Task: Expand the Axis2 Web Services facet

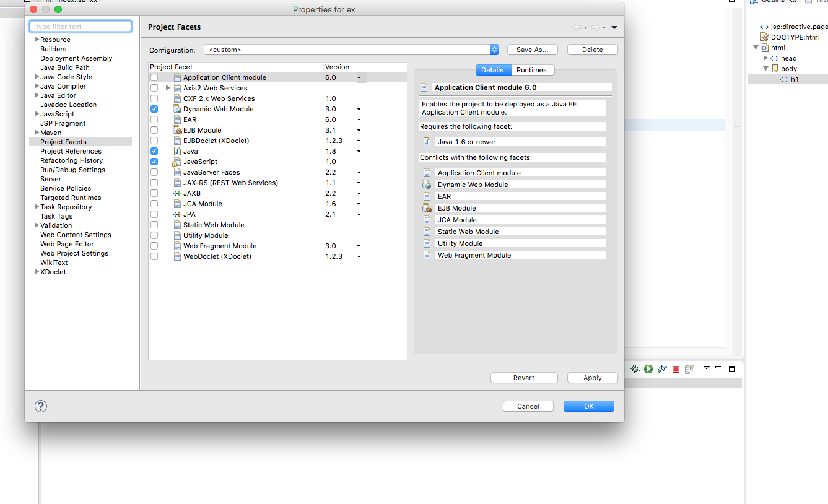Action: click(x=168, y=88)
